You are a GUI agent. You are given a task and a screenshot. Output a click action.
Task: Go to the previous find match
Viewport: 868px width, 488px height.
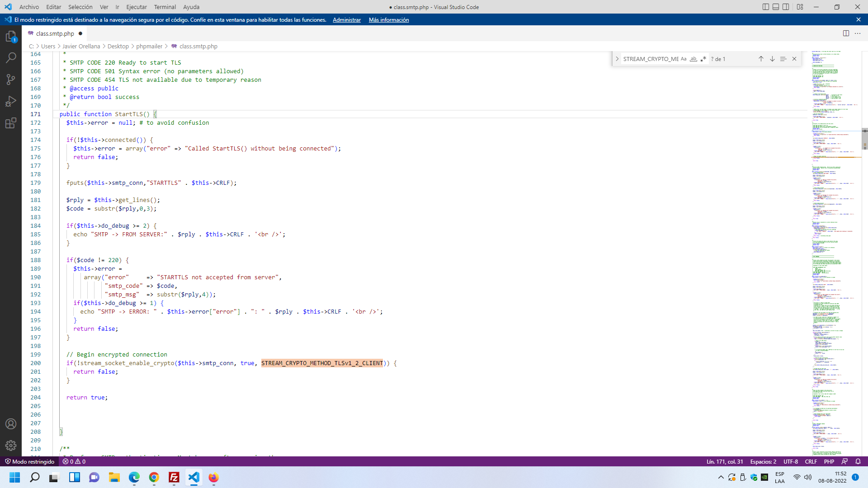tap(761, 59)
